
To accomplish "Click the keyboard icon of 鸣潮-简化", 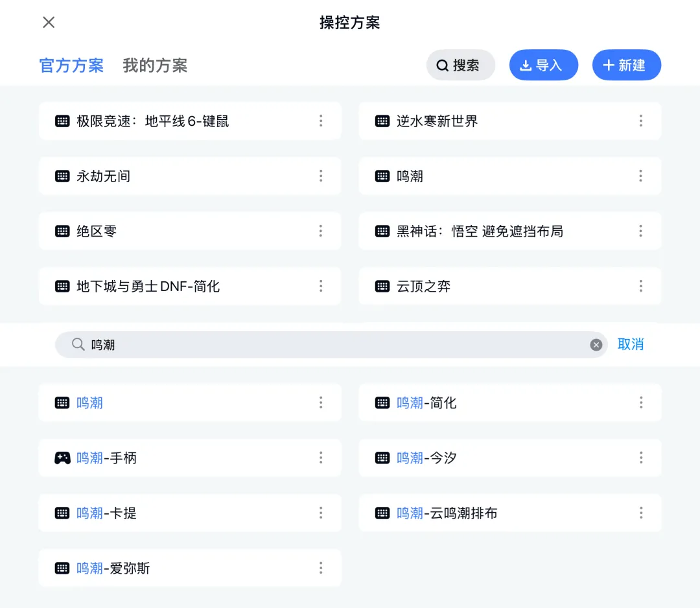I will 382,403.
